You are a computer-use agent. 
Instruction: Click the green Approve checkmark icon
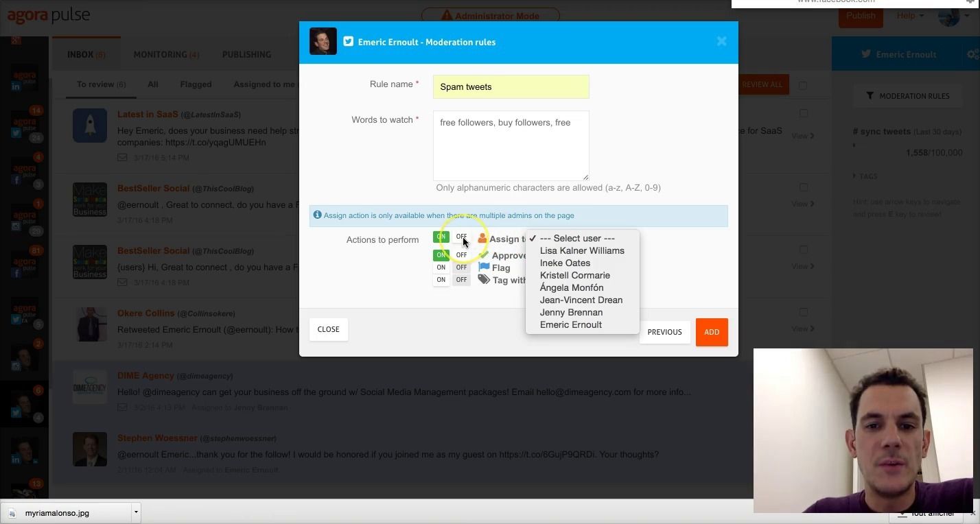(484, 255)
